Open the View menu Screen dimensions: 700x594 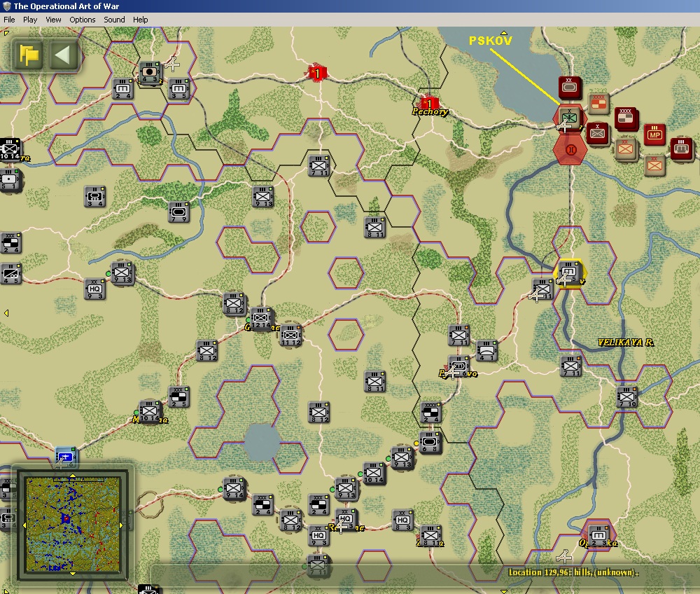coord(53,20)
